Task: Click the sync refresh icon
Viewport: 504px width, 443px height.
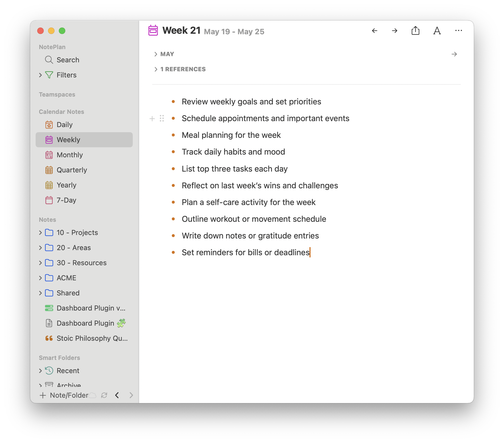Action: [104, 395]
